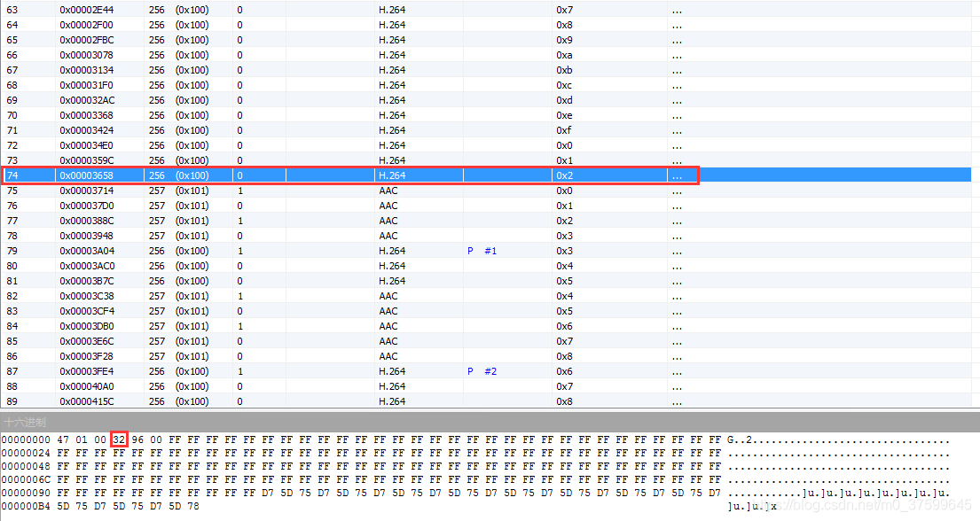The width and height of the screenshot is (980, 521).
Task: Click offset cell 0x00003CF4
Action: pyautogui.click(x=87, y=311)
